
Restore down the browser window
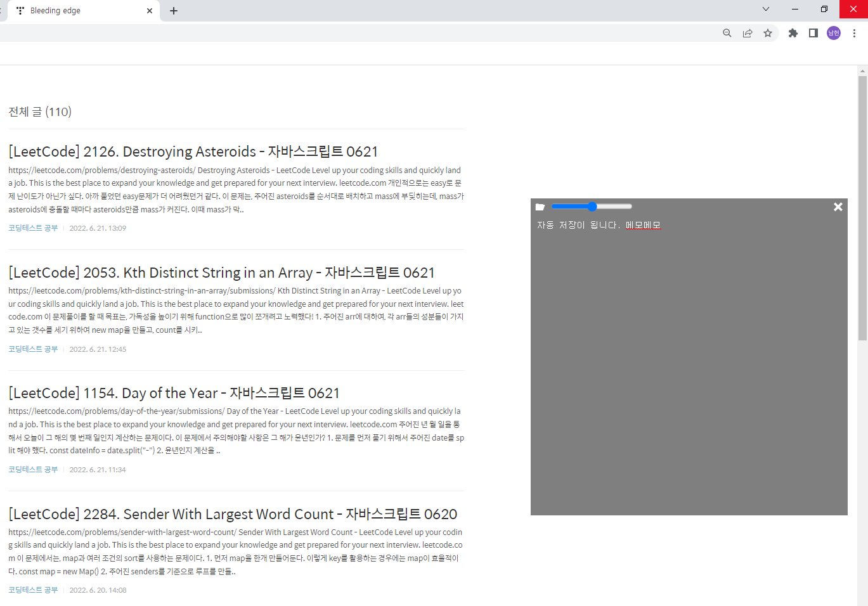pos(824,9)
